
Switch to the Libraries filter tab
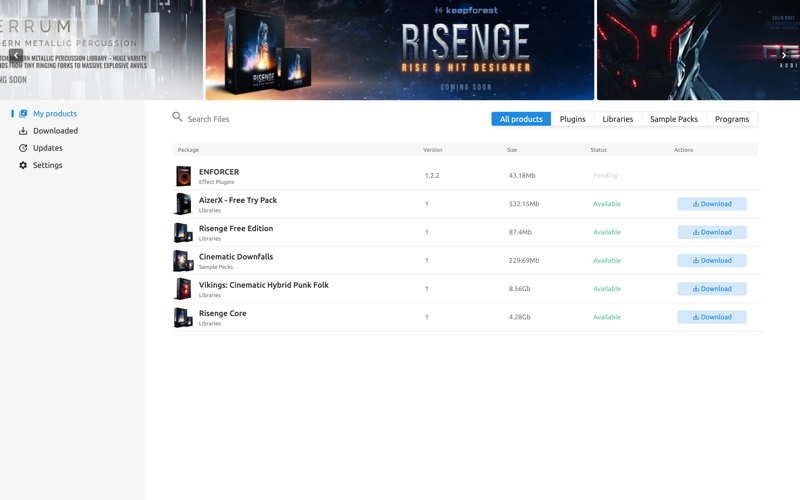[x=617, y=119]
